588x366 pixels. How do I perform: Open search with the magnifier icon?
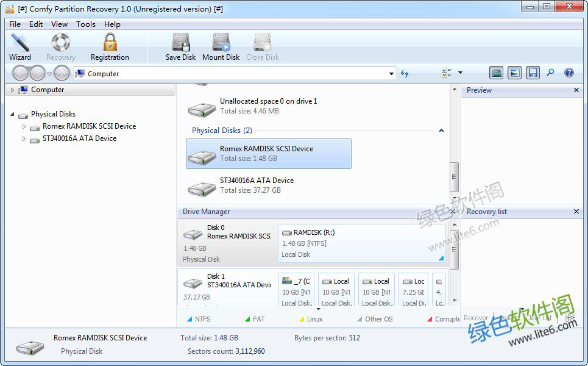coord(550,73)
